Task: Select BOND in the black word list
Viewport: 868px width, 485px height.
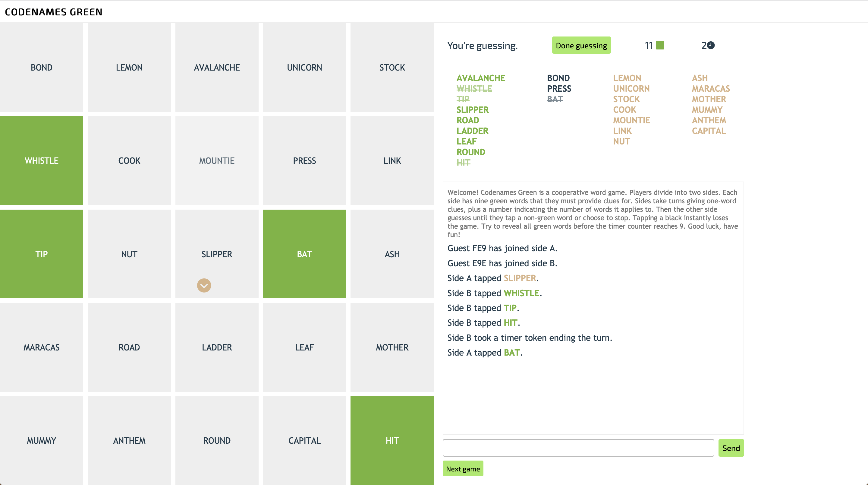Action: (559, 78)
